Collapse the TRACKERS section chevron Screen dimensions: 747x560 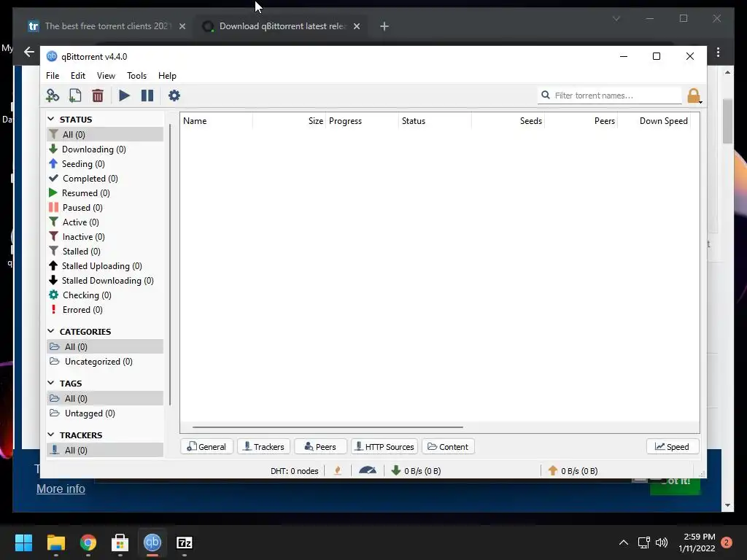coord(51,435)
